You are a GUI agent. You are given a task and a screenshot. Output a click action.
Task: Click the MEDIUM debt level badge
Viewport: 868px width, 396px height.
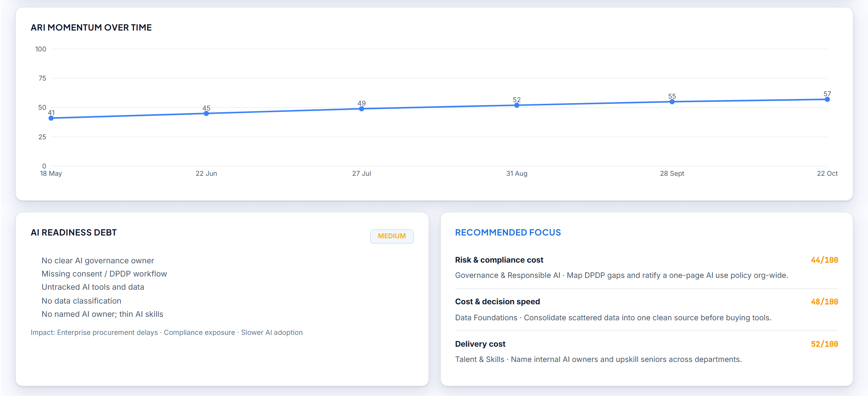tap(392, 236)
